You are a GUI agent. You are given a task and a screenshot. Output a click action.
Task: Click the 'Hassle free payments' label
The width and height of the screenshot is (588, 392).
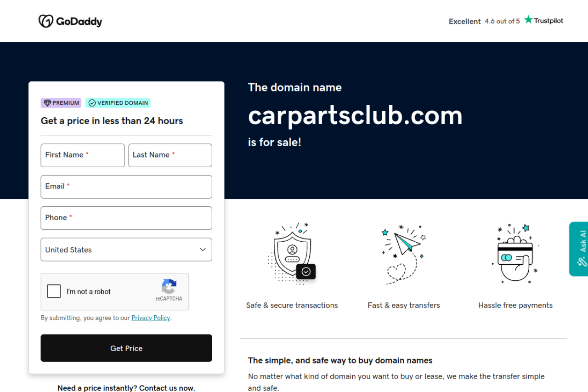pos(515,305)
